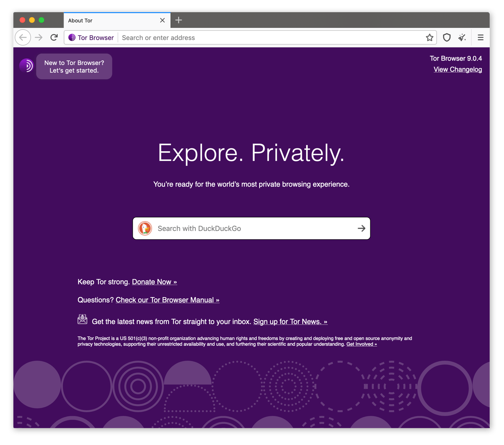Open the Check our Tor Browser Manual link

168,300
